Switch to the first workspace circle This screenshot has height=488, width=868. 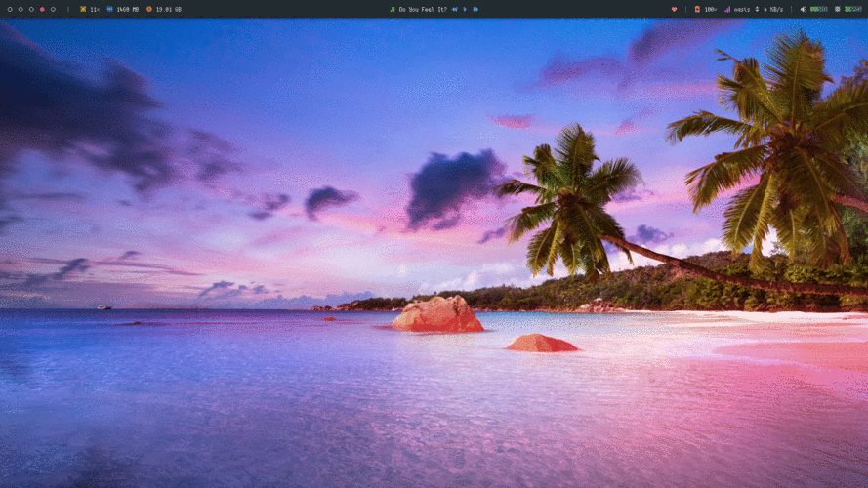tap(9, 9)
